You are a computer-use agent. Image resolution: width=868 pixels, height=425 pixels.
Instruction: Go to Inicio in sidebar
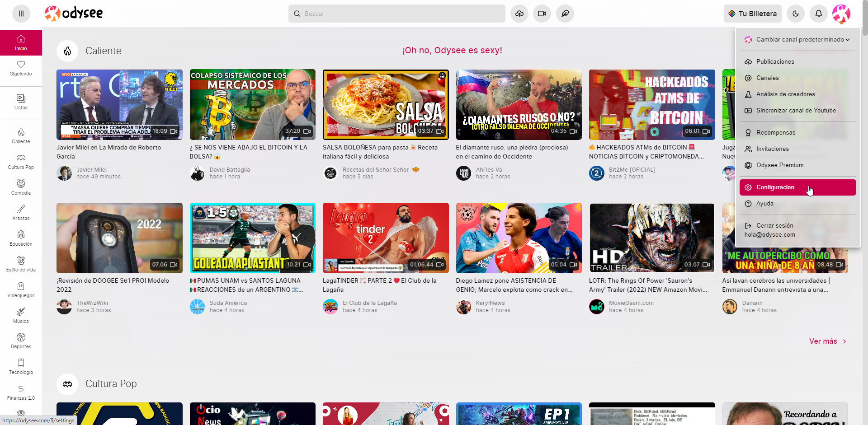coord(21,43)
